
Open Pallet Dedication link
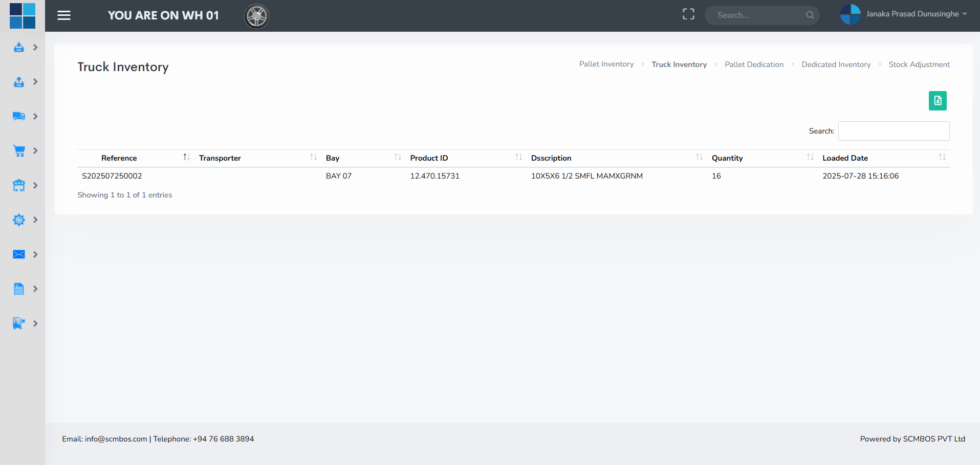click(754, 64)
